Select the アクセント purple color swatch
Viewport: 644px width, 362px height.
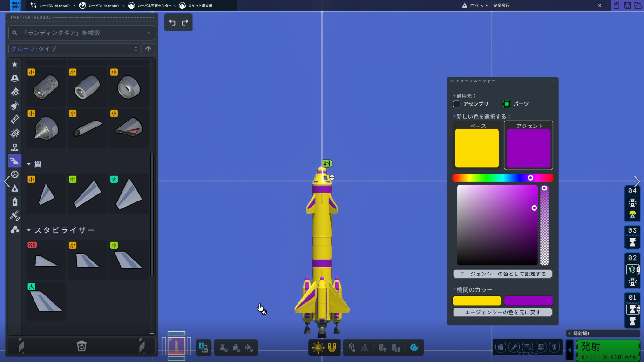click(x=529, y=148)
